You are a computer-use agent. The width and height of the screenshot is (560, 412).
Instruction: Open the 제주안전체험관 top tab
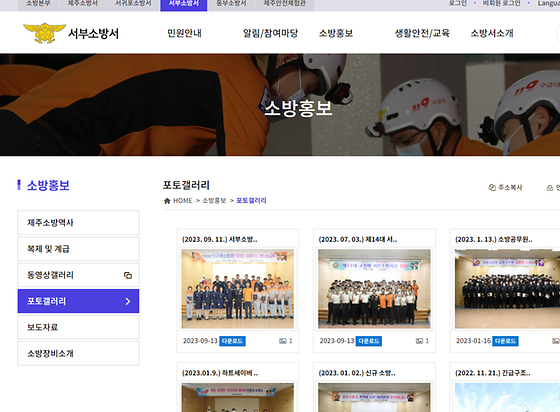point(285,4)
